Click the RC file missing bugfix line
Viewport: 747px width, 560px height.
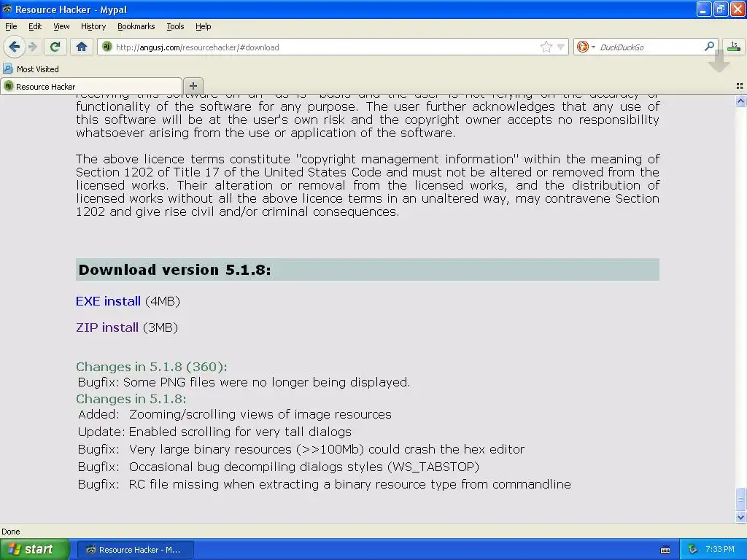pyautogui.click(x=325, y=484)
